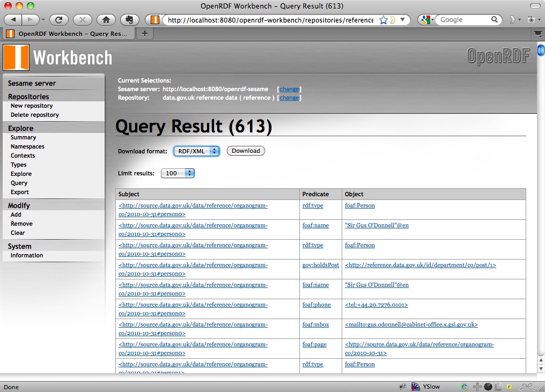Reload the page with the refresh button
Image resolution: width=545 pixels, height=392 pixels.
click(x=59, y=20)
